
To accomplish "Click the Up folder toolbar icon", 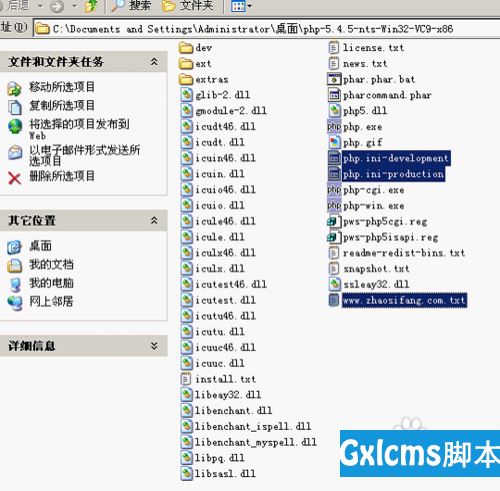I will [91, 6].
